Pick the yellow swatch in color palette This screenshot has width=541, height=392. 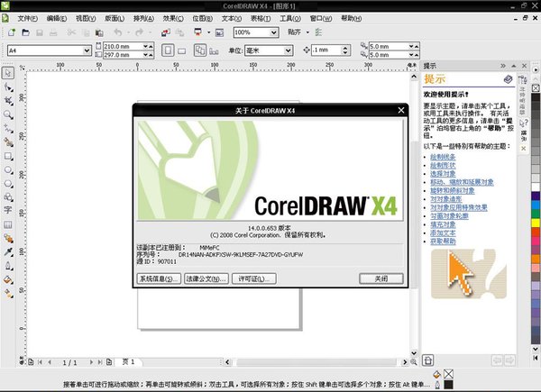tap(536, 223)
